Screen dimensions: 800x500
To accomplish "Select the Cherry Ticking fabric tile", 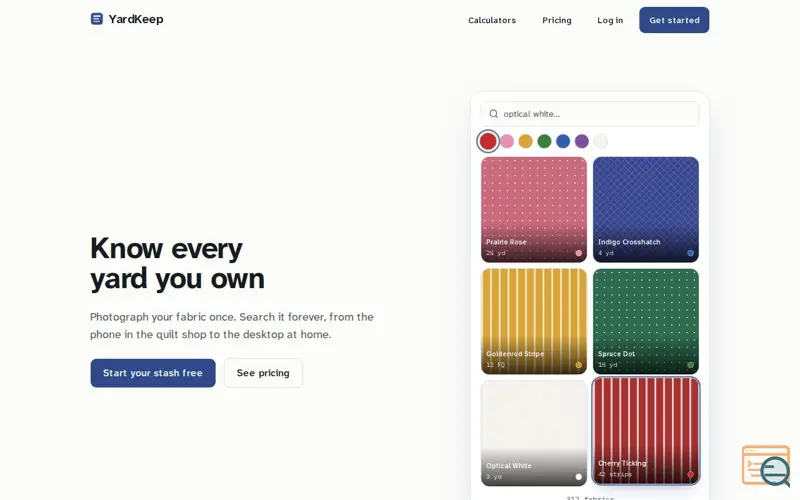I will pyautogui.click(x=645, y=431).
